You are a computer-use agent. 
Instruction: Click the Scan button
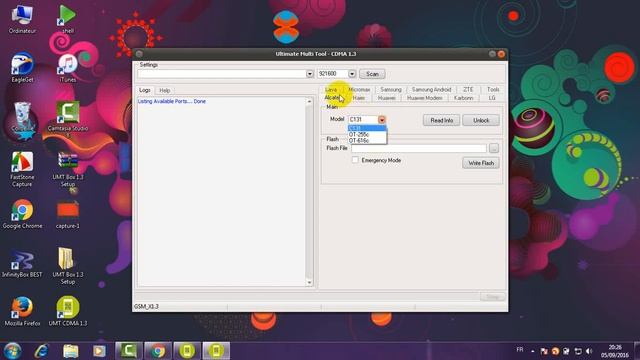(x=372, y=74)
